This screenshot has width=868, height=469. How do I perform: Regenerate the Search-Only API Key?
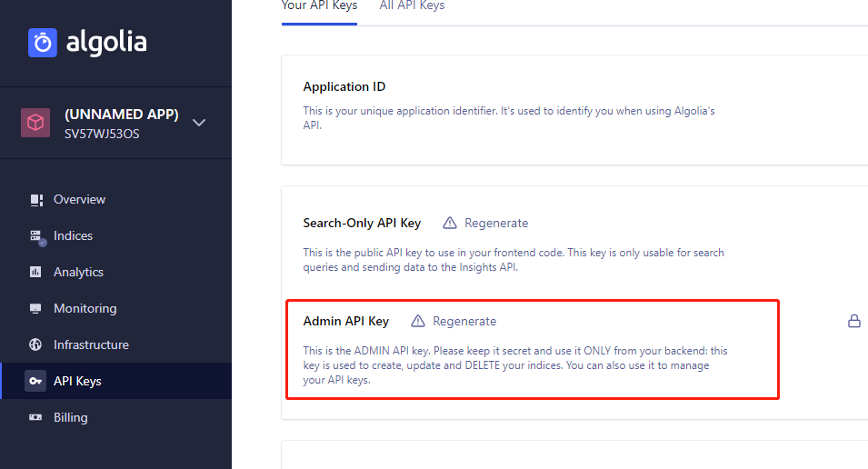(x=495, y=223)
